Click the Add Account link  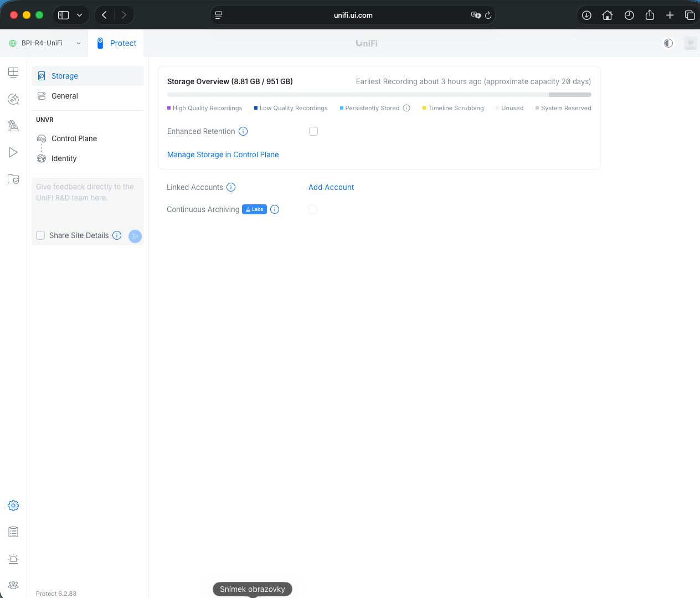point(331,187)
